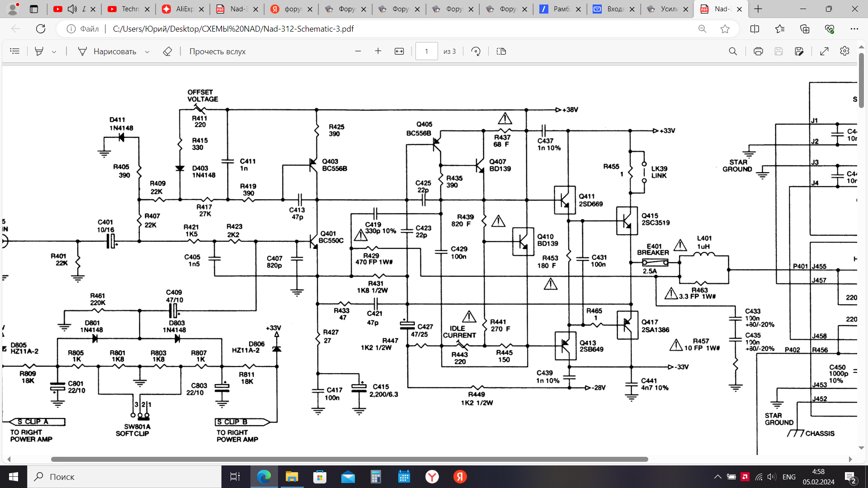The image size is (868, 488).
Task: Switch the ENG input language
Action: 789,477
